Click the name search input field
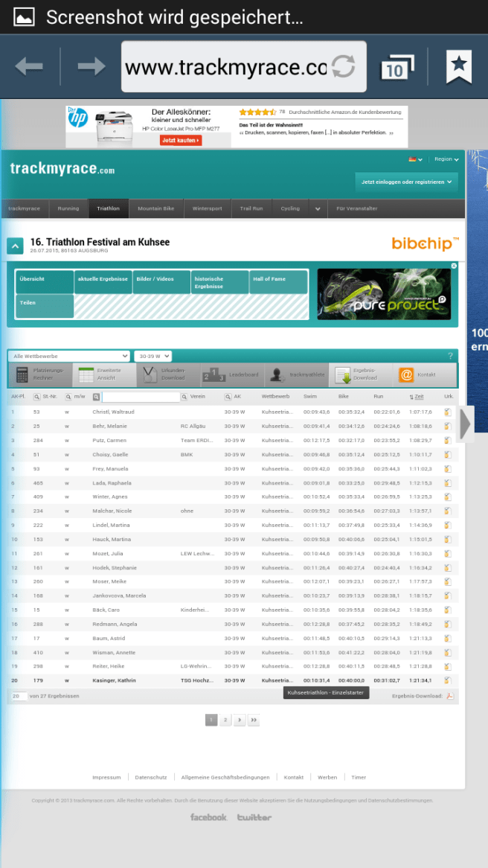The height and width of the screenshot is (868, 488). tap(141, 398)
